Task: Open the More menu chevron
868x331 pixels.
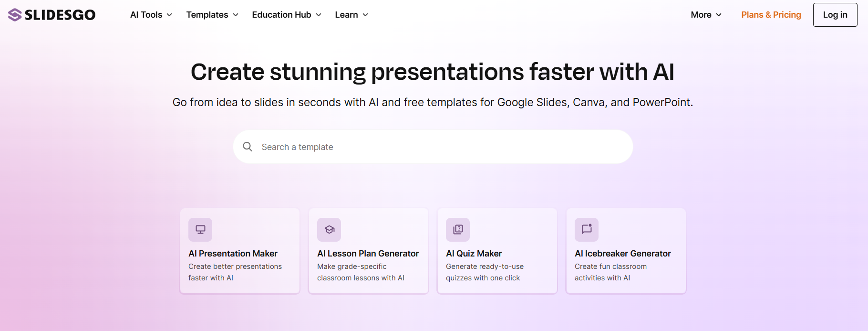Action: coord(719,15)
